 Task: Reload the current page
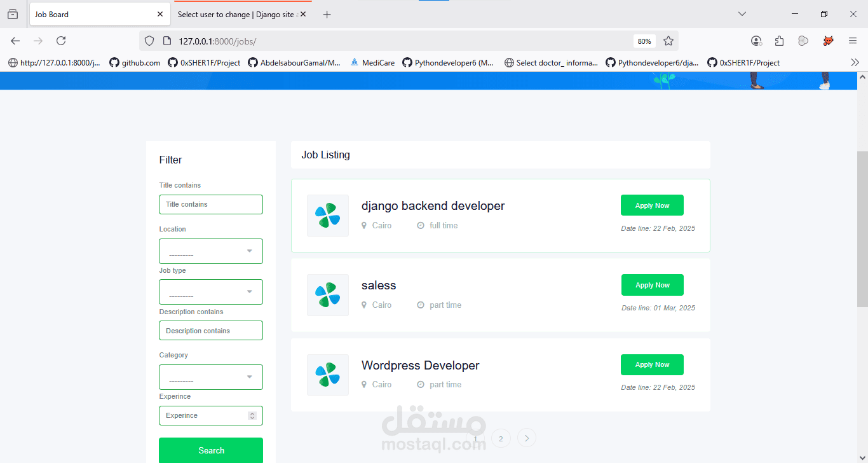(61, 41)
